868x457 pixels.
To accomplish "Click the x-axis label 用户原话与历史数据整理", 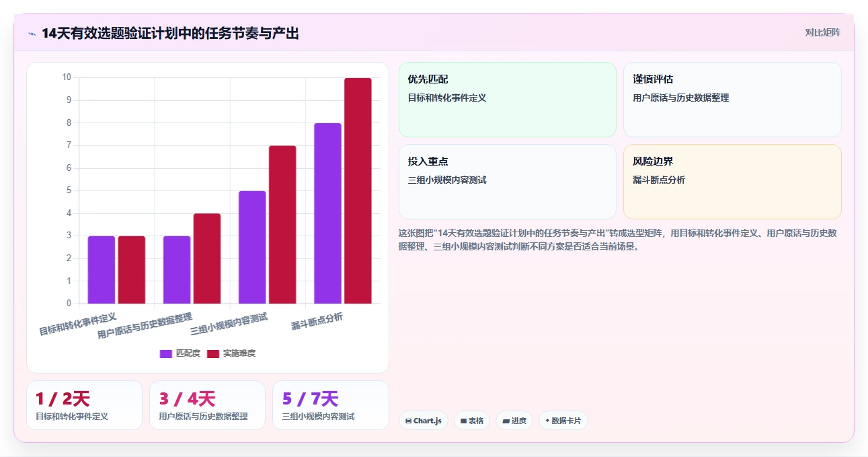I will (x=145, y=326).
